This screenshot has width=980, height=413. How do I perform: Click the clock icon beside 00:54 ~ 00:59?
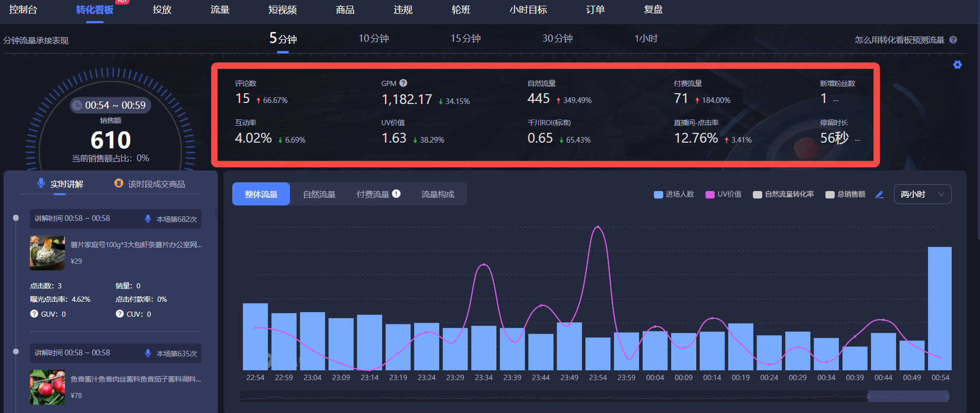[77, 105]
